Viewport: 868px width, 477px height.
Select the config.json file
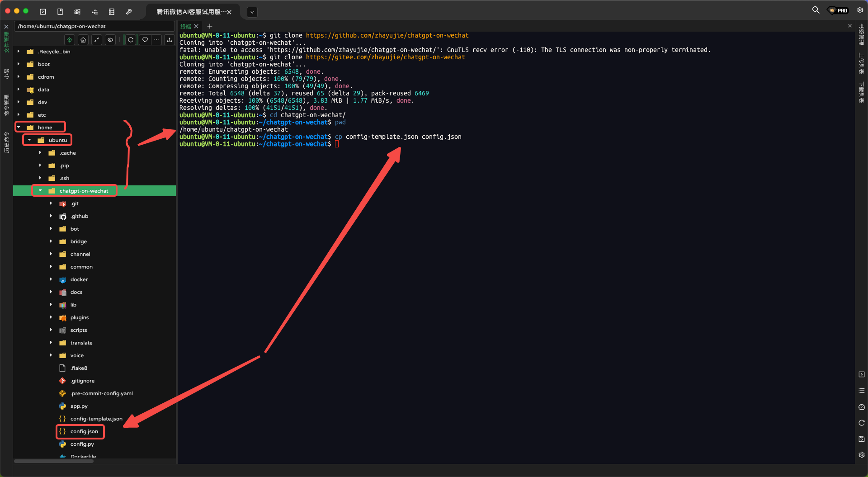pyautogui.click(x=84, y=431)
